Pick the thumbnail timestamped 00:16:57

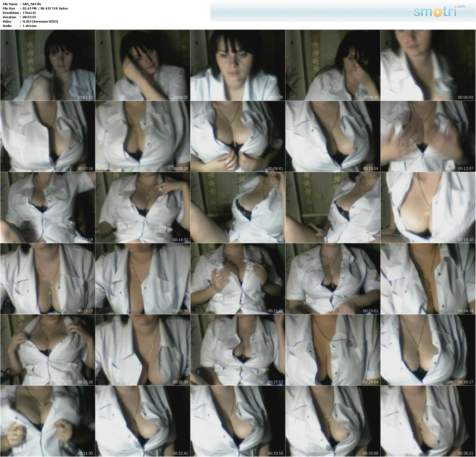[333, 208]
